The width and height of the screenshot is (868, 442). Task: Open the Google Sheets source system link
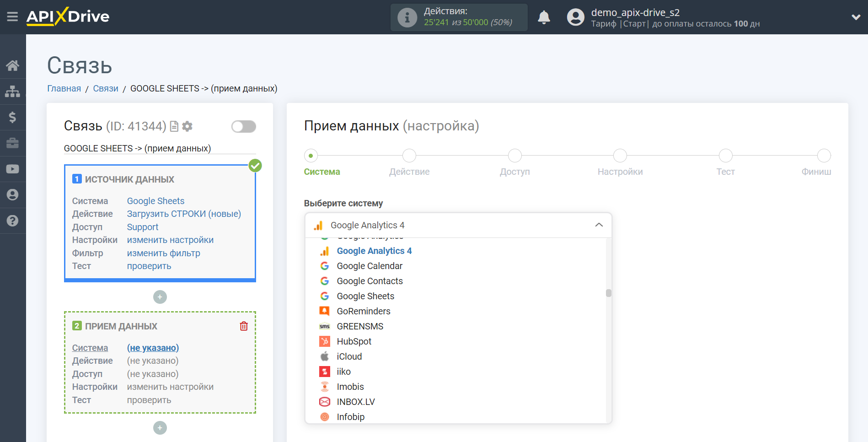pos(155,201)
